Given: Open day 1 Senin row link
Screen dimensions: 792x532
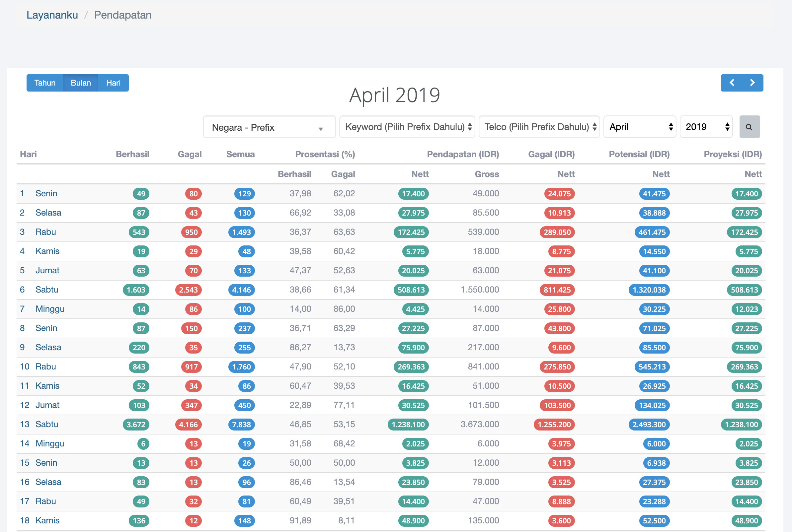Looking at the screenshot, I should pyautogui.click(x=46, y=193).
